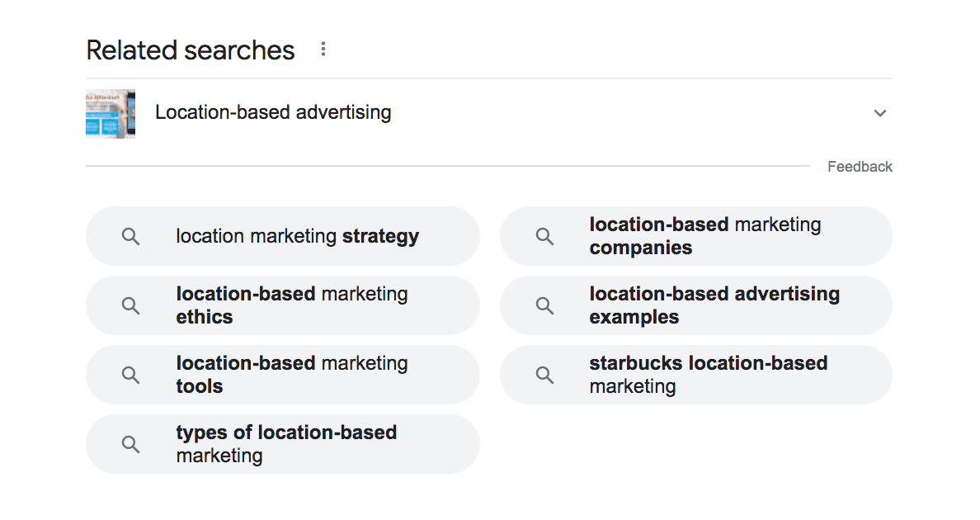Screen dimensions: 980x520
Task: Expand the Location-based advertising chevron
Action: [880, 113]
